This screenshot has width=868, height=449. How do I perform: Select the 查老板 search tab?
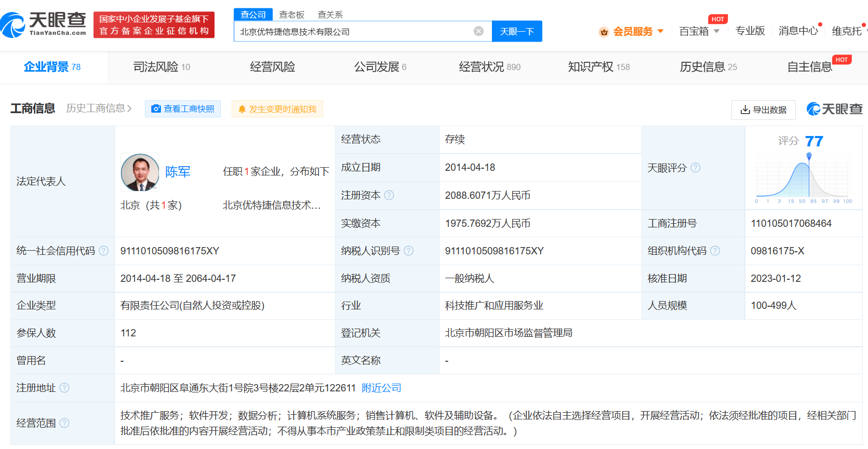coord(291,15)
